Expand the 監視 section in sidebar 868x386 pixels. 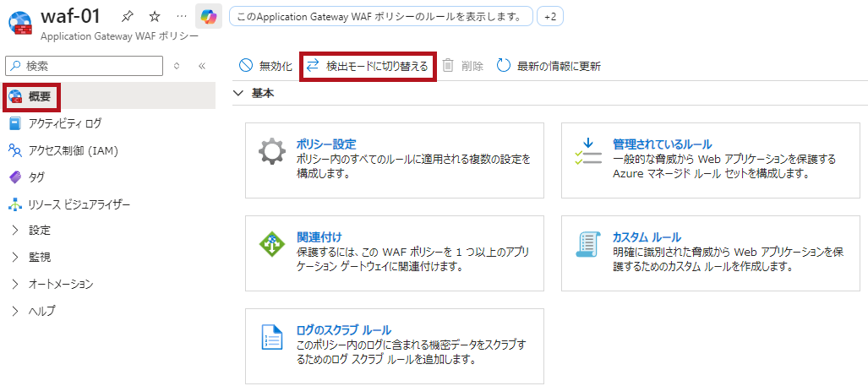click(x=40, y=257)
